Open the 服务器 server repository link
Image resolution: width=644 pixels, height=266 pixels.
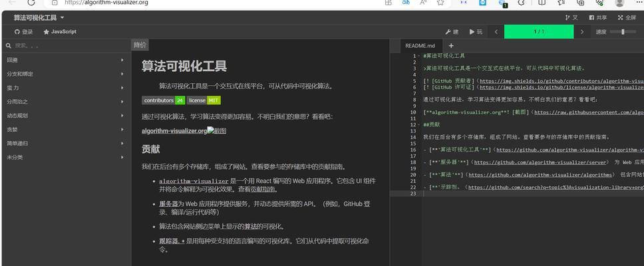click(168, 203)
